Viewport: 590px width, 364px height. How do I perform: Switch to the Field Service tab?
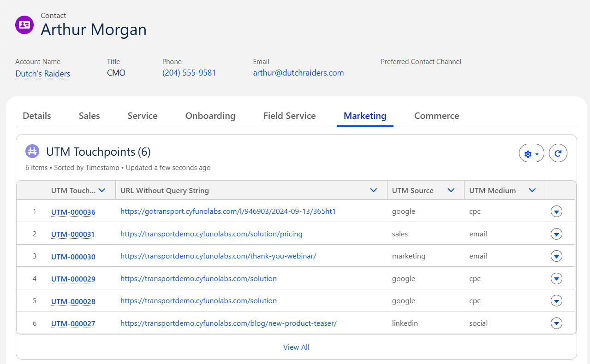tap(290, 116)
